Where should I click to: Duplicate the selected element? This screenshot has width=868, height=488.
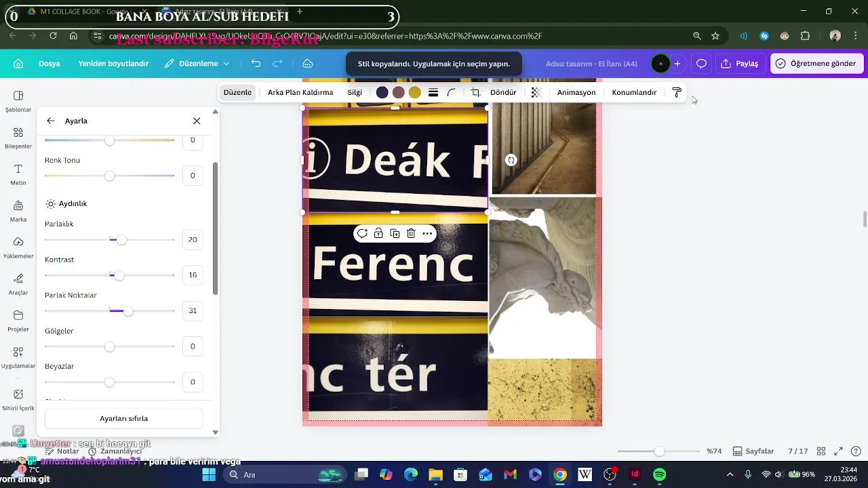click(395, 234)
